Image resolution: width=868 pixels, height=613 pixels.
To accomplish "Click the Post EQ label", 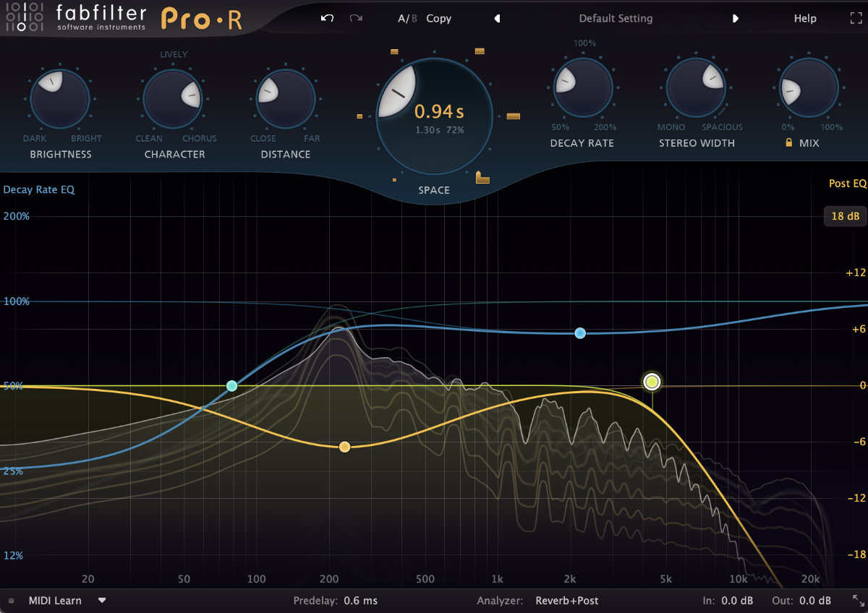I will tap(847, 184).
